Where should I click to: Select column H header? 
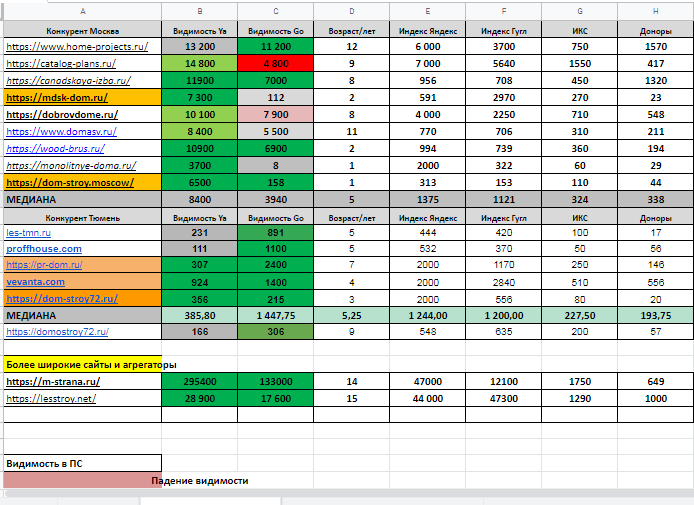click(x=655, y=12)
